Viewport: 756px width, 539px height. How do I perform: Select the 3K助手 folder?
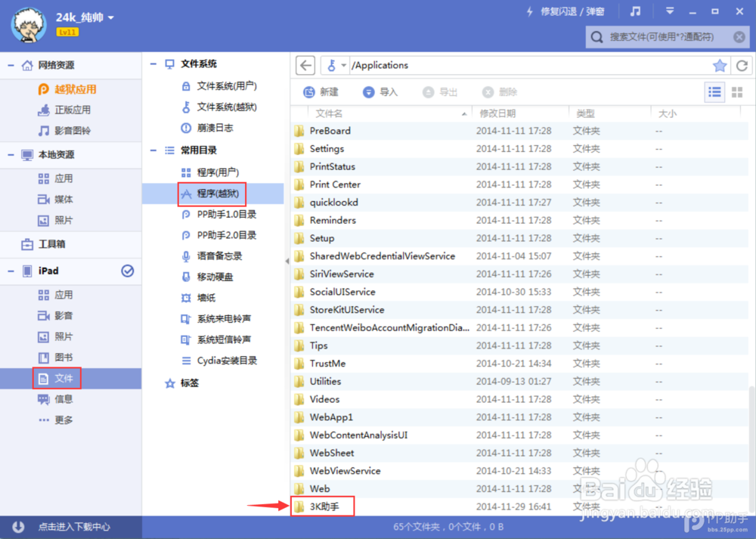[x=322, y=506]
